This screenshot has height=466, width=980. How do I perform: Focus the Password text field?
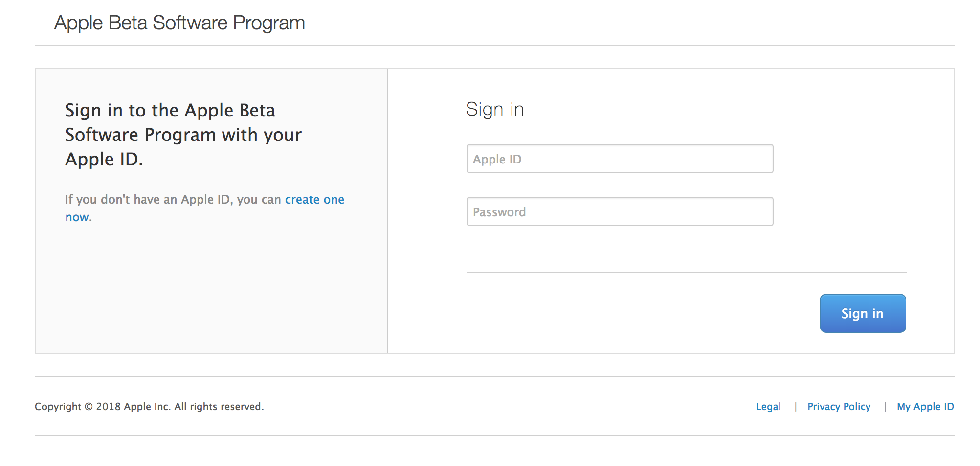[620, 211]
